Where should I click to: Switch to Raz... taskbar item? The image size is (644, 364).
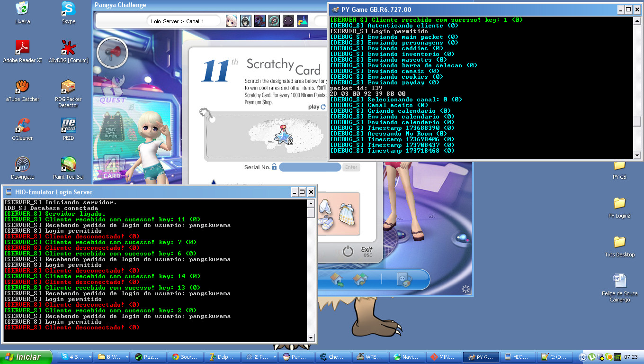149,357
